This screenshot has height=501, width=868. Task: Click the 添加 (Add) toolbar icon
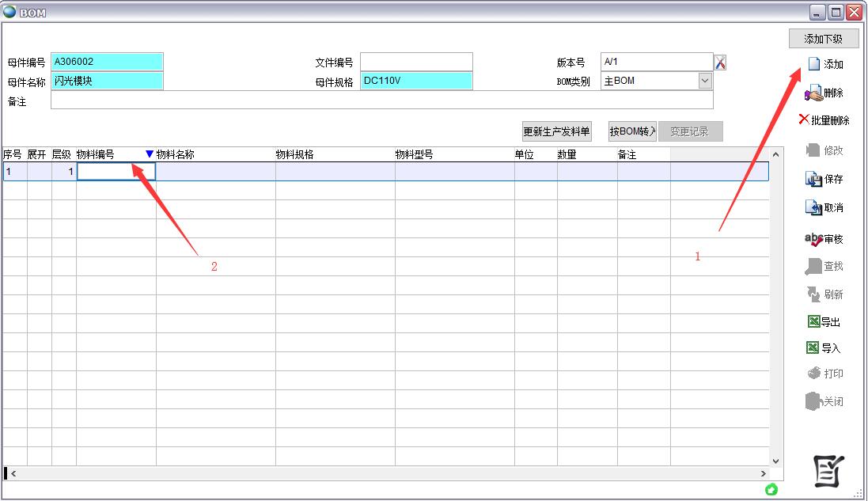point(813,64)
